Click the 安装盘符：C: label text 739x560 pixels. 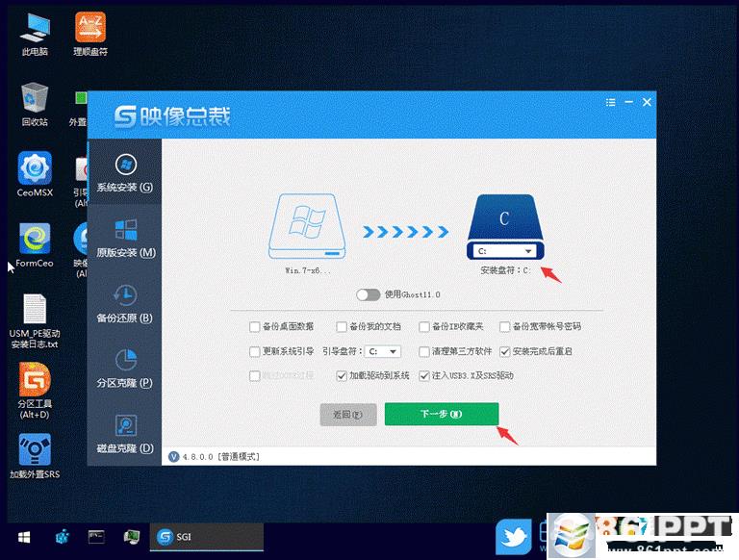pyautogui.click(x=505, y=270)
